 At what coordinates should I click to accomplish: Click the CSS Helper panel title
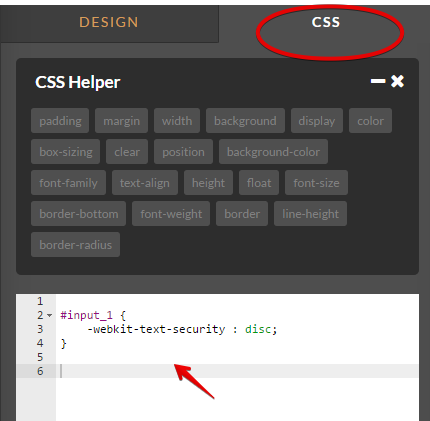(78, 82)
